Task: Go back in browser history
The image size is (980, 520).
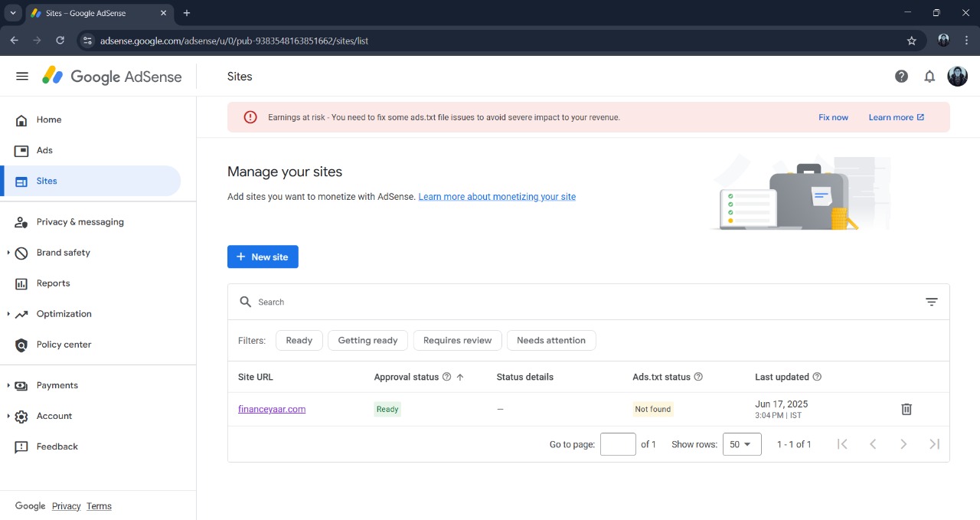Action: (x=14, y=41)
